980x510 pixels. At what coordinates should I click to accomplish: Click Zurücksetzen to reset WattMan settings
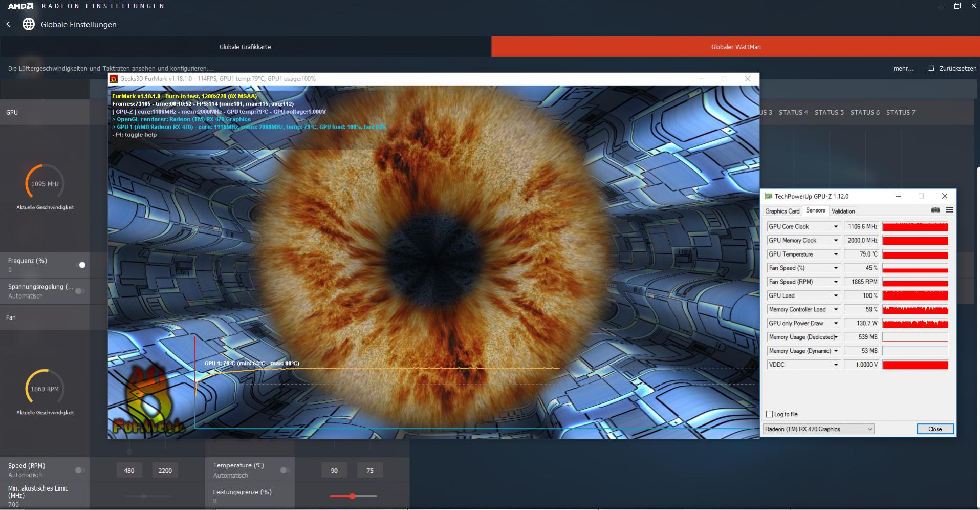[x=952, y=68]
